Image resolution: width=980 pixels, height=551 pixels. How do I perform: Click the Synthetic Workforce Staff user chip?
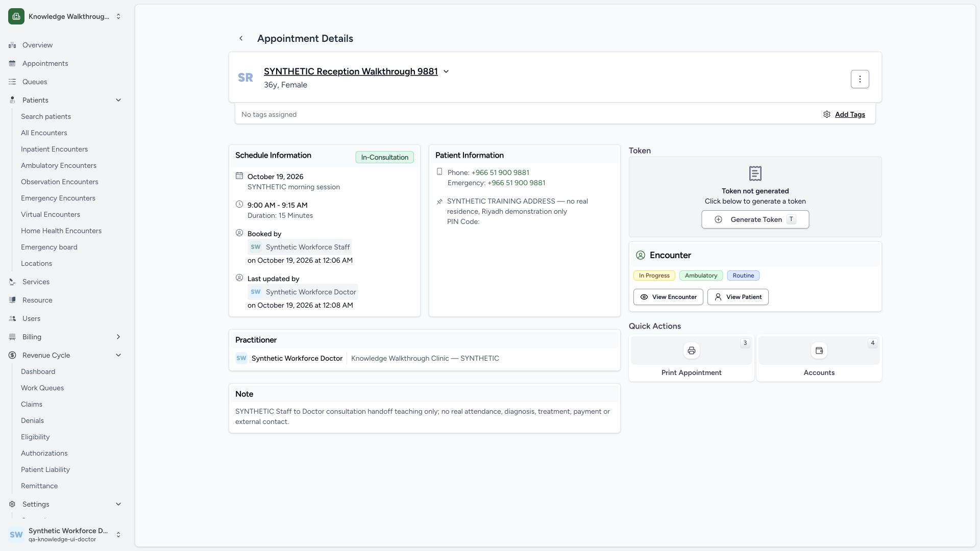point(300,247)
